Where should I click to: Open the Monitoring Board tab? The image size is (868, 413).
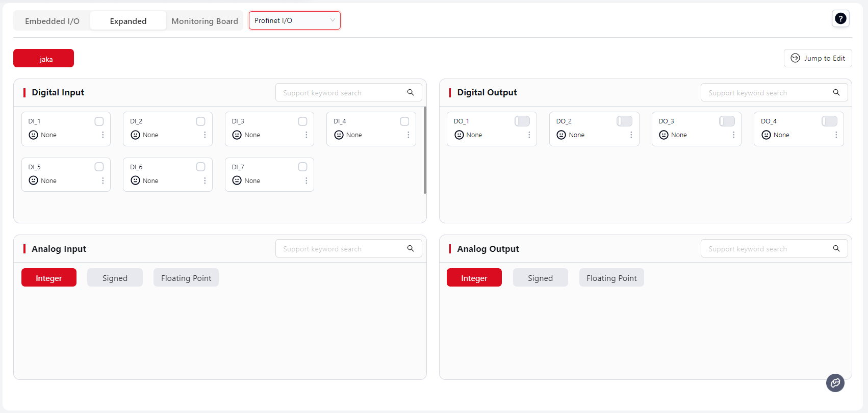pos(205,21)
